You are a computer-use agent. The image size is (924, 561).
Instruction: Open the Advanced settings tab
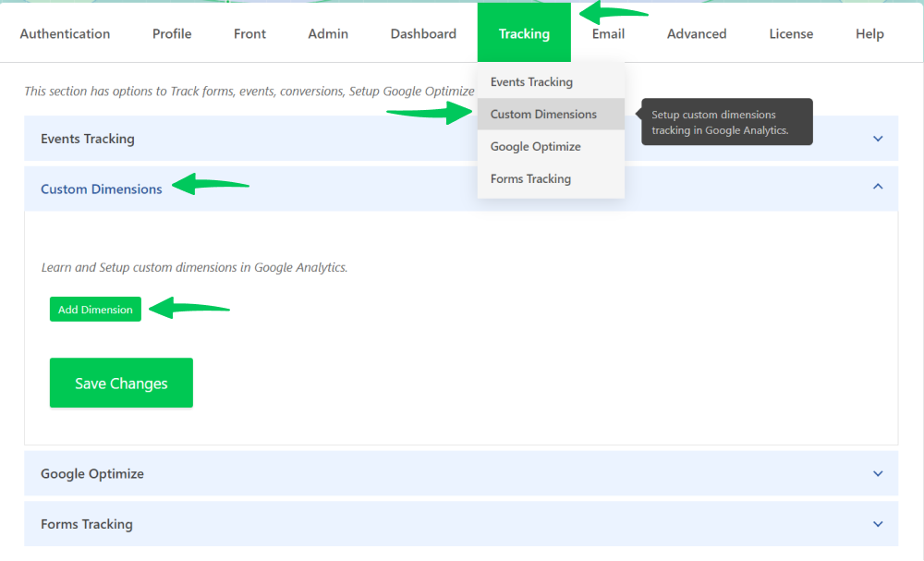[697, 34]
